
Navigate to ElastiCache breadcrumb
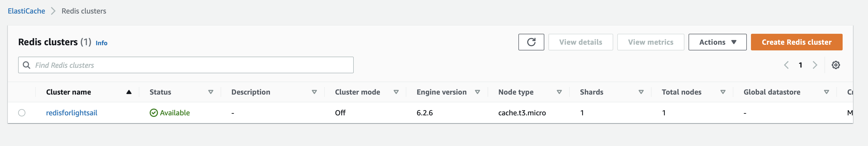coord(26,11)
